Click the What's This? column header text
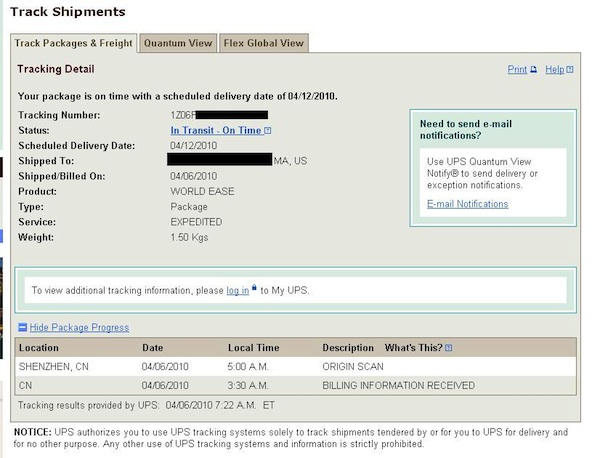The height and width of the screenshot is (458, 600). pyautogui.click(x=413, y=348)
